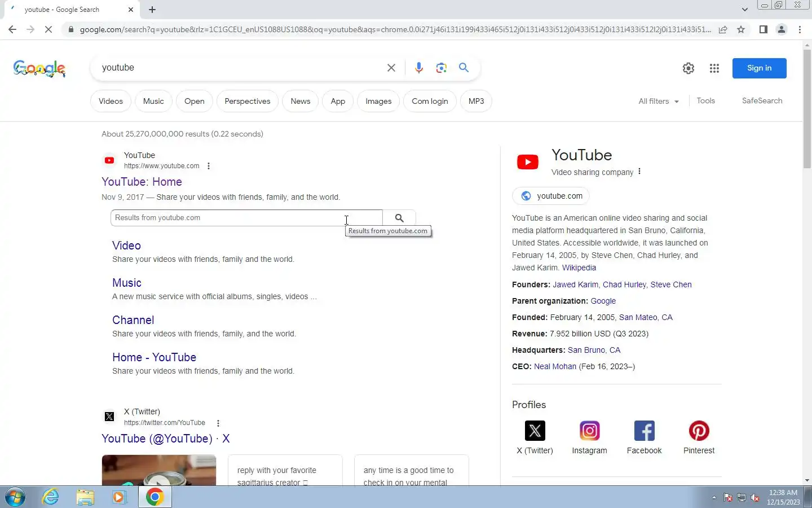Click the blue magnifier search icon
The width and height of the screenshot is (812, 508).
(x=464, y=68)
